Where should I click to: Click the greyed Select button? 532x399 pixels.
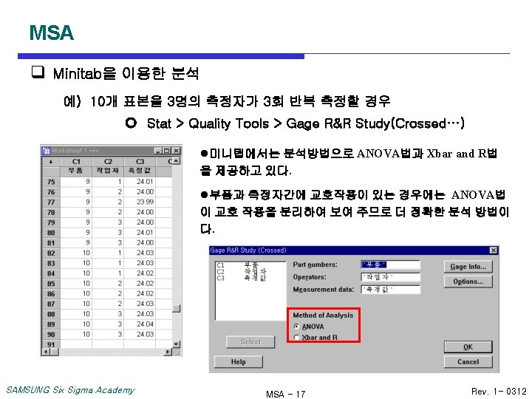250,342
